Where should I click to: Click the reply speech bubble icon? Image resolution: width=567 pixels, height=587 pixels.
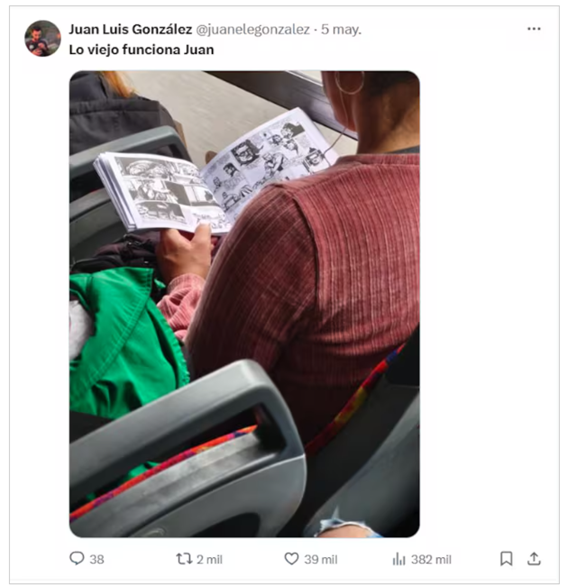click(x=77, y=559)
